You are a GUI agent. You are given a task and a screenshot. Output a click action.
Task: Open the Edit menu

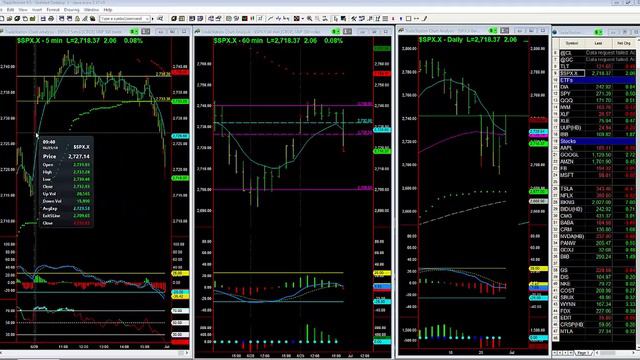[x=11, y=9]
